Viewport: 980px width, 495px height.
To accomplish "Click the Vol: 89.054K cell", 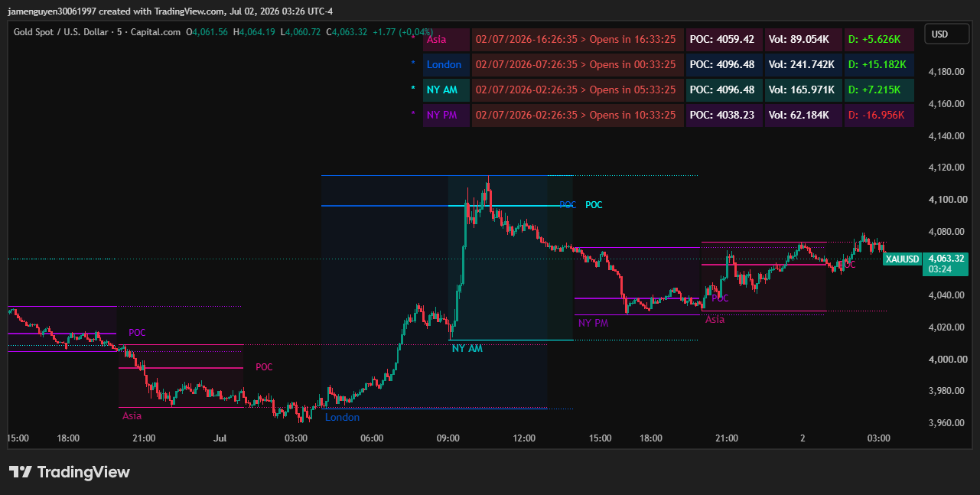I will (x=803, y=39).
